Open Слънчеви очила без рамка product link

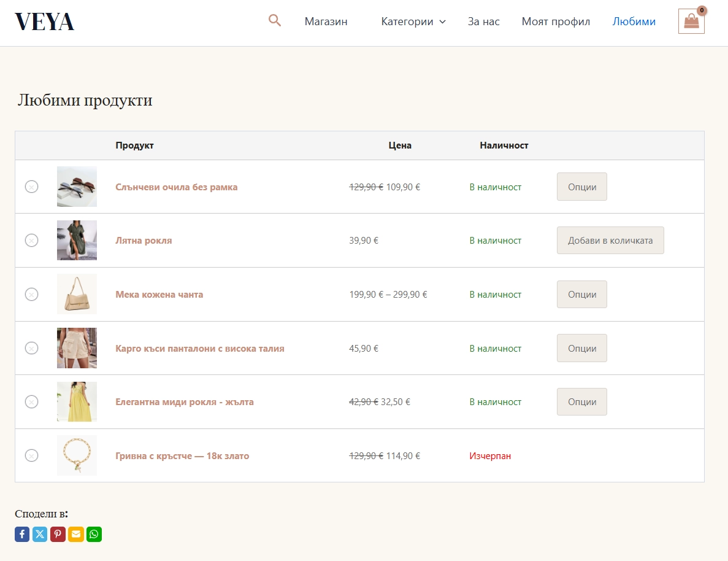tap(177, 187)
